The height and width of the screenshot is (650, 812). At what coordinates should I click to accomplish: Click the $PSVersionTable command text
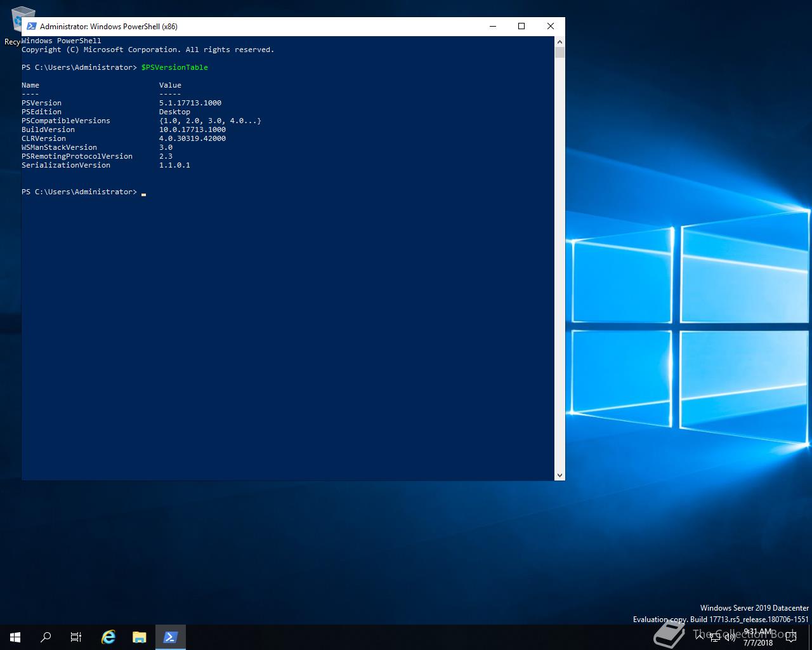pyautogui.click(x=174, y=67)
